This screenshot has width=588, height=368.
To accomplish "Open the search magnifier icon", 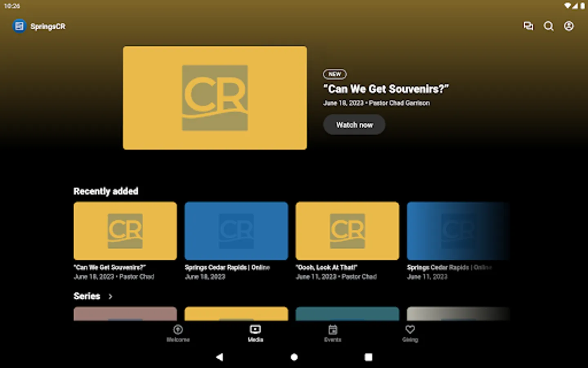I will pyautogui.click(x=548, y=26).
